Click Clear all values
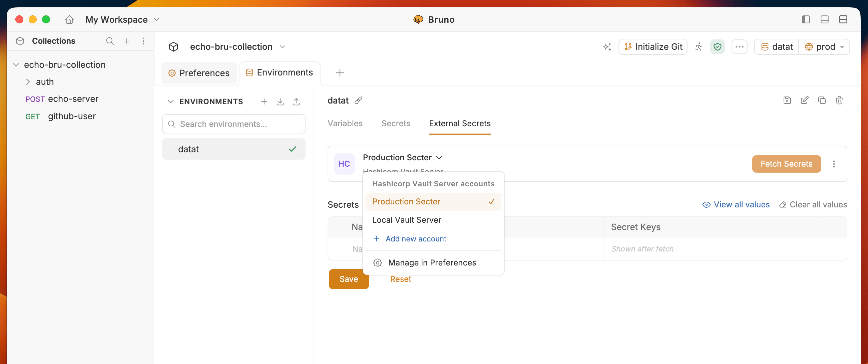The image size is (868, 364). tap(813, 205)
